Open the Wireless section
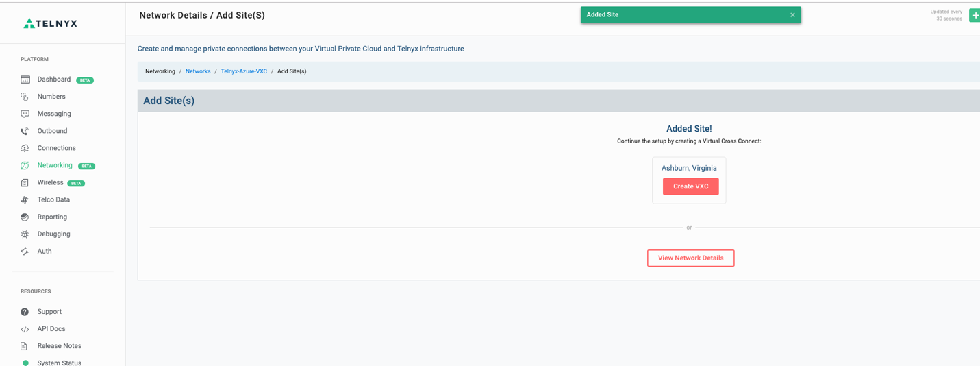 coord(50,182)
